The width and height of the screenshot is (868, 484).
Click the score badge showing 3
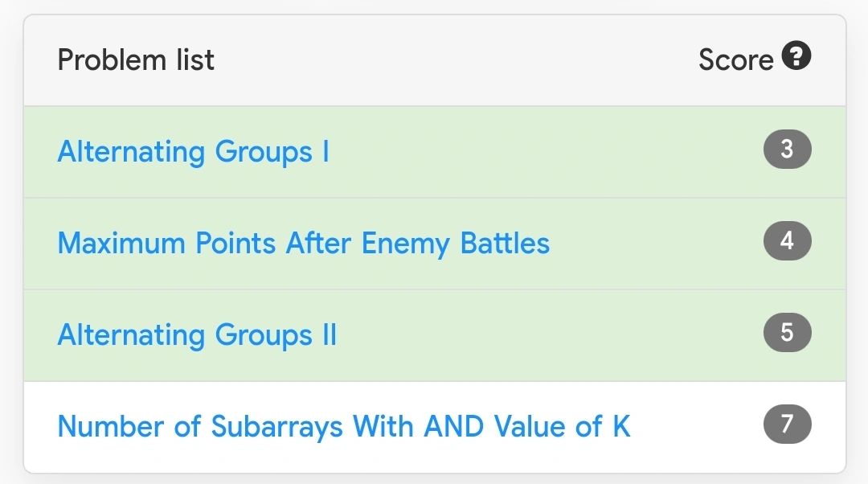pos(787,149)
